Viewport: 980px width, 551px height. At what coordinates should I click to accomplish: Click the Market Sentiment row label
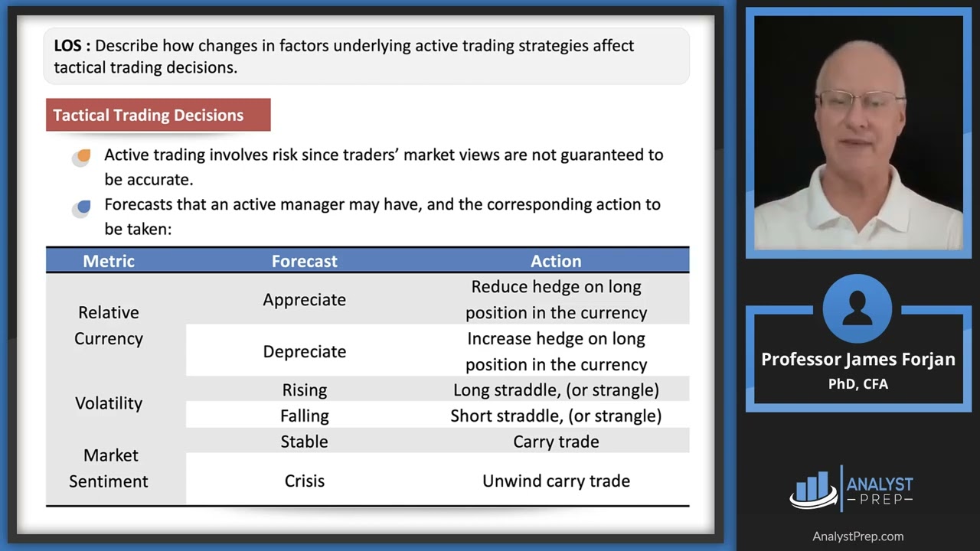(109, 468)
